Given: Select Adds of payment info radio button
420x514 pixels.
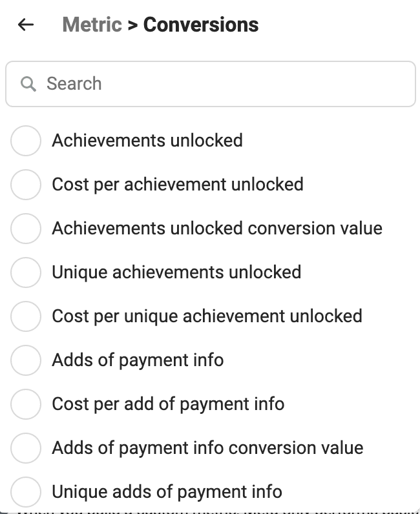Looking at the screenshot, I should click(x=26, y=360).
